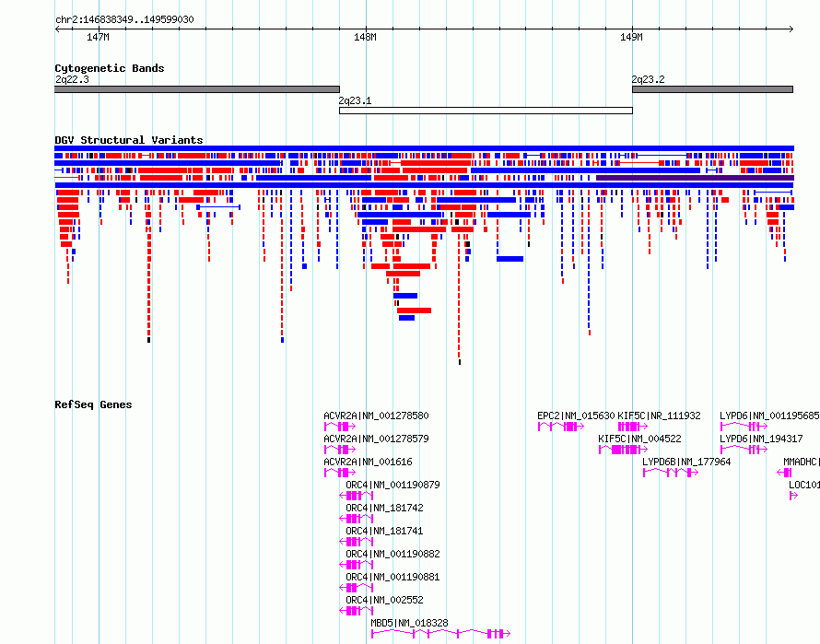Select the LYPD6|NM_194317 gene label

[761, 439]
